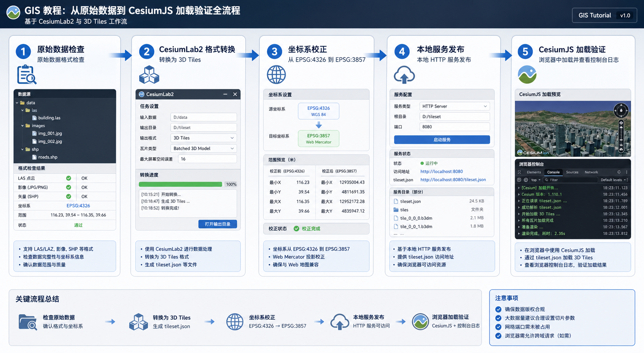Click the Cesium logo in the page header
The width and height of the screenshot is (644, 353).
[x=13, y=13]
